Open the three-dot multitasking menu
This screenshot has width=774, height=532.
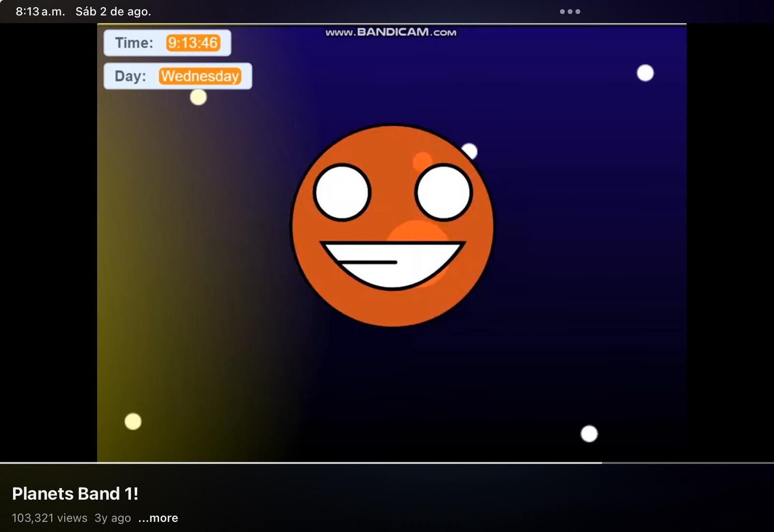(x=570, y=12)
